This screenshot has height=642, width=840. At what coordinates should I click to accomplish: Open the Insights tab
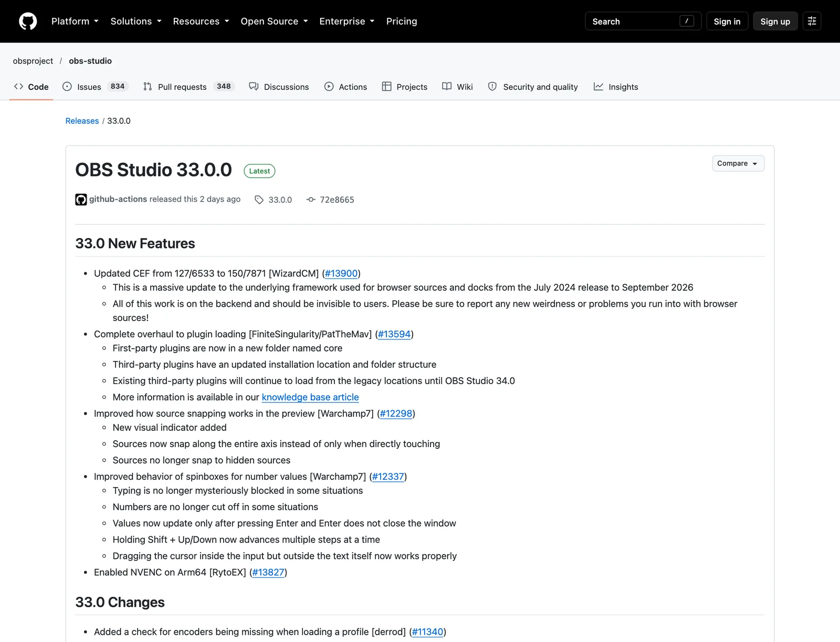click(616, 87)
